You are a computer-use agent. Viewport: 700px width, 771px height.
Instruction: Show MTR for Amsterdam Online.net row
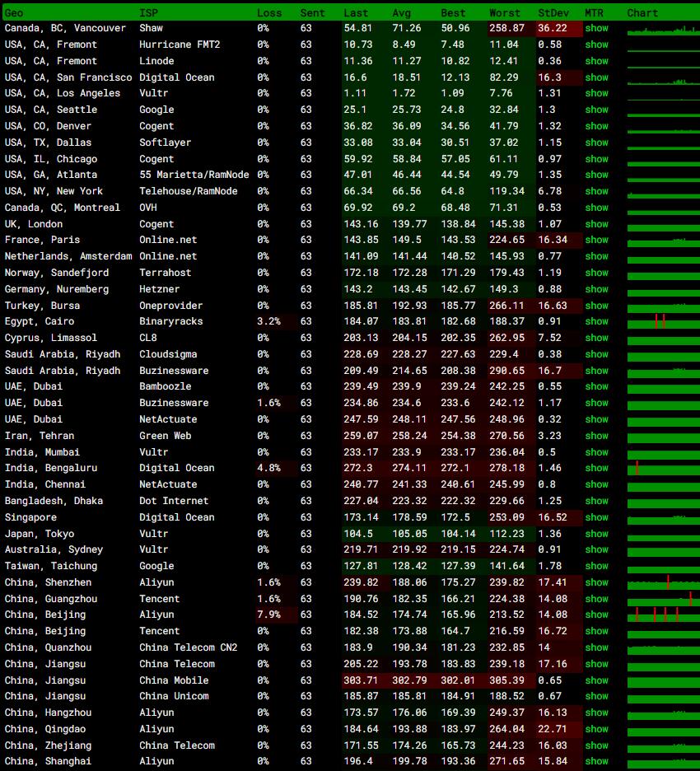point(596,256)
